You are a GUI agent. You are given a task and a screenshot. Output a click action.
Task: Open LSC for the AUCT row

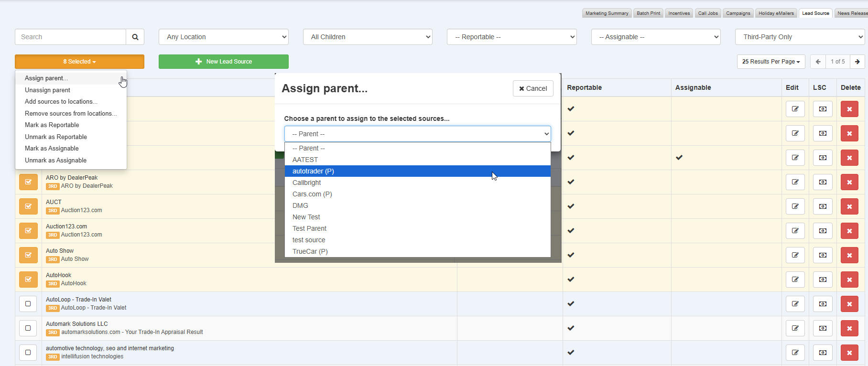[x=823, y=206]
